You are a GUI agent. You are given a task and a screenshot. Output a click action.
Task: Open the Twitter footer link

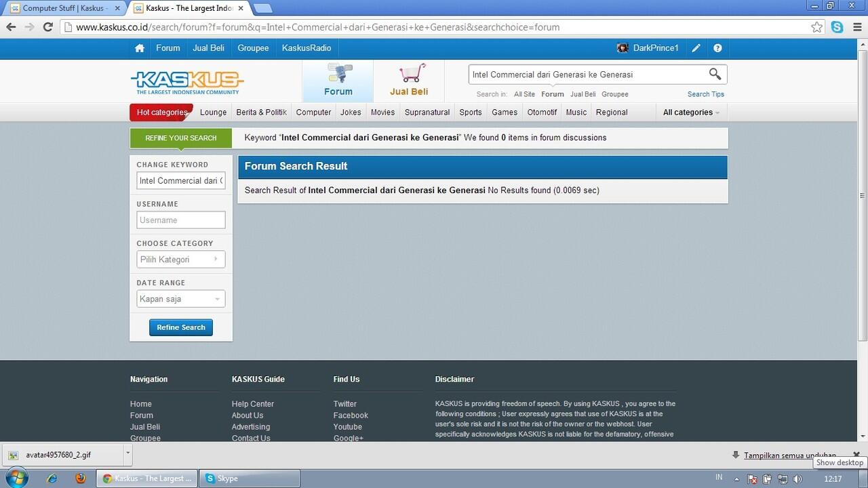(x=345, y=404)
